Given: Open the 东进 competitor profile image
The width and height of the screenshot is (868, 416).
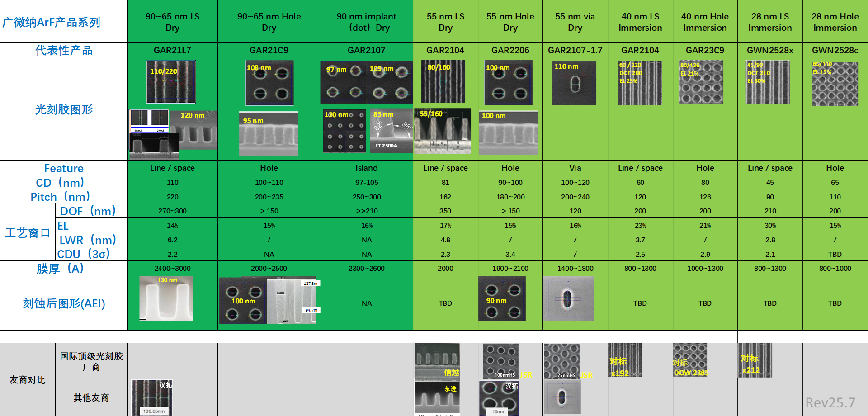Looking at the screenshot, I should (x=437, y=397).
